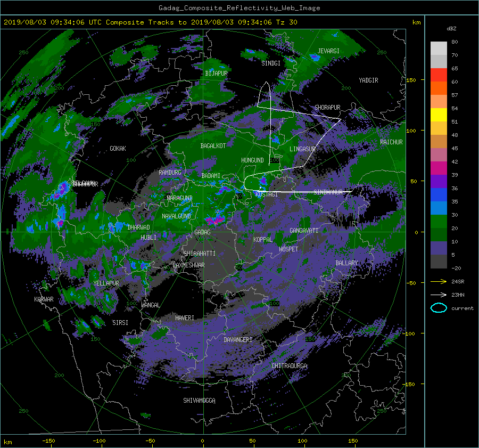Click the KUSTAGI city label
Screen dimensions: 479x448
click(267, 194)
